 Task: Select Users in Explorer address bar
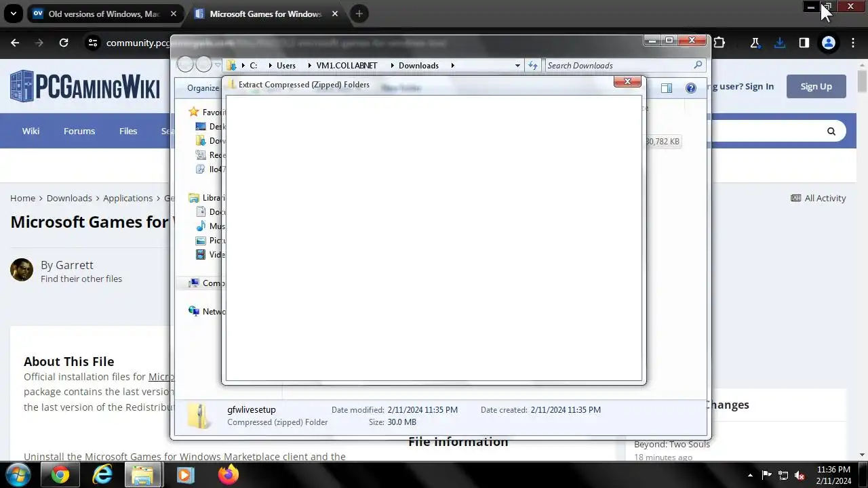pyautogui.click(x=286, y=65)
